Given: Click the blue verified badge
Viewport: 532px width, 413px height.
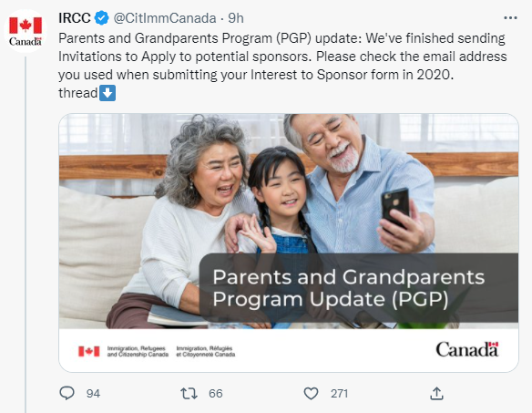Looking at the screenshot, I should point(101,18).
